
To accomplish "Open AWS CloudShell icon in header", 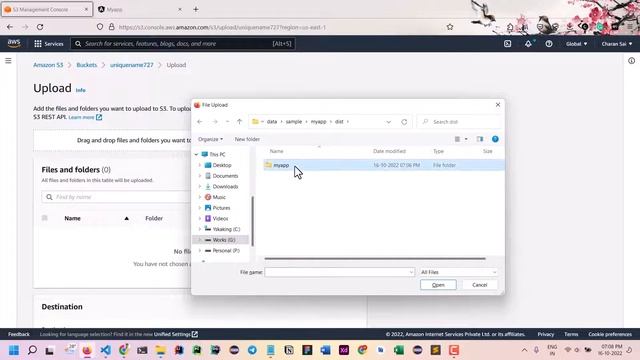I will tap(507, 44).
